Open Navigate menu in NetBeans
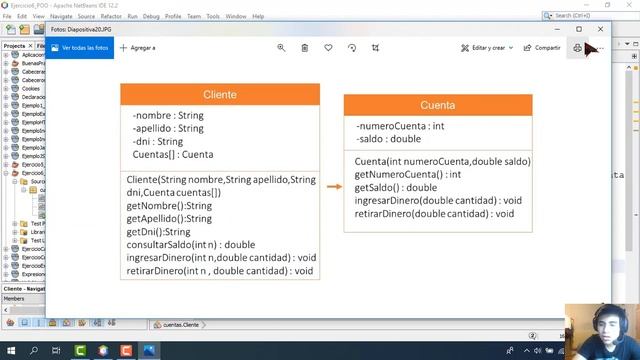This screenshot has height=360, width=640. click(x=61, y=16)
